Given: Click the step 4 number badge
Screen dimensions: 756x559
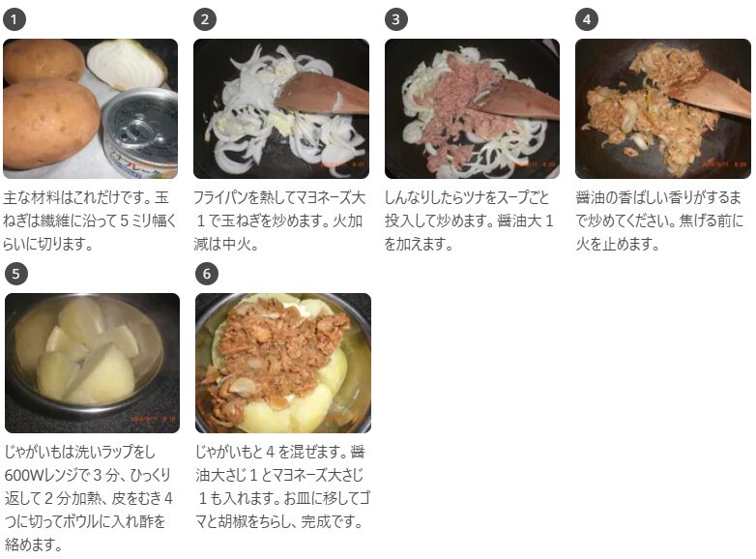Looking at the screenshot, I should (x=587, y=19).
